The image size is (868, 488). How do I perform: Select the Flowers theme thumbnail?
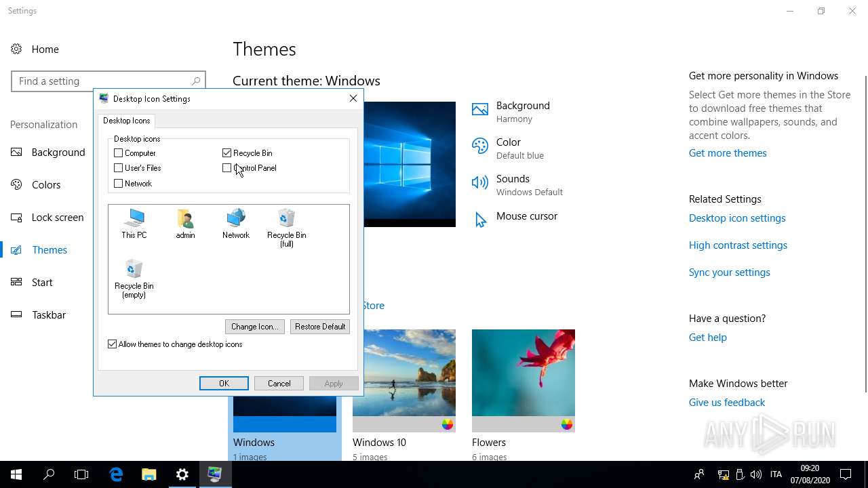tap(524, 381)
